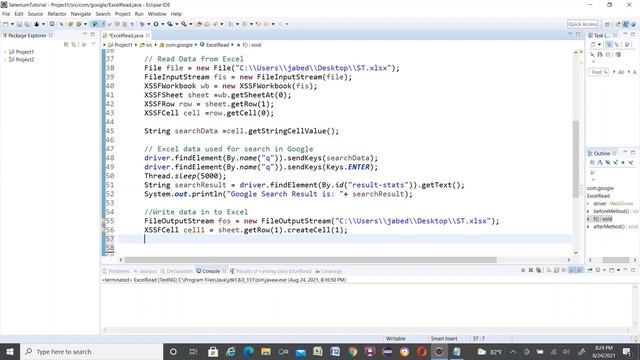
Task: Open the Search dropdown arrow
Action: tap(222, 24)
